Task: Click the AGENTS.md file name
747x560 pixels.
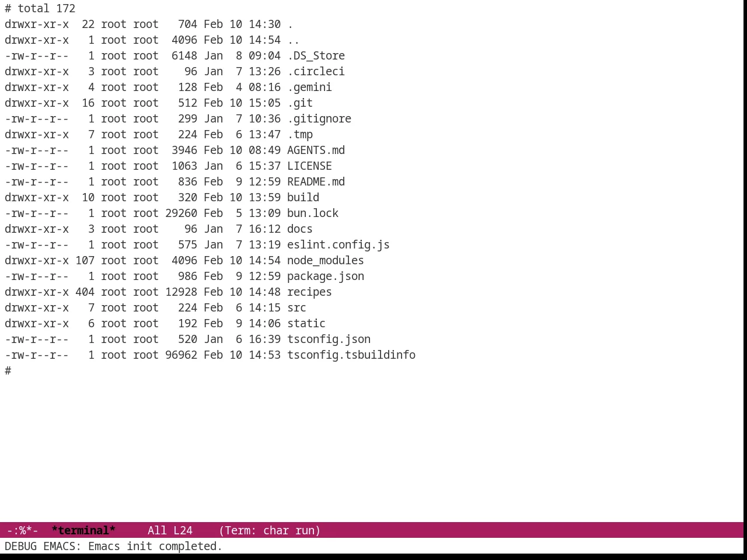Action: tap(316, 150)
